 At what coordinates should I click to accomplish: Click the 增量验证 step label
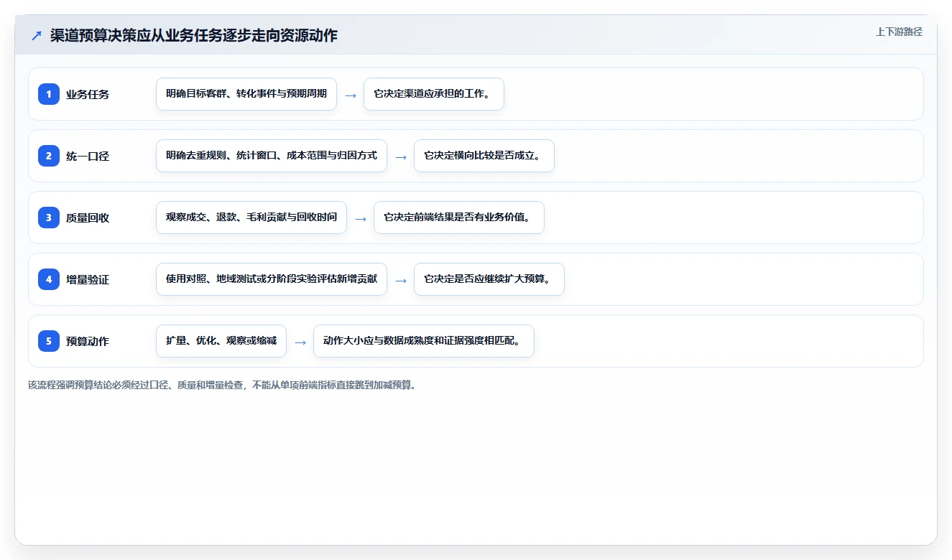88,279
